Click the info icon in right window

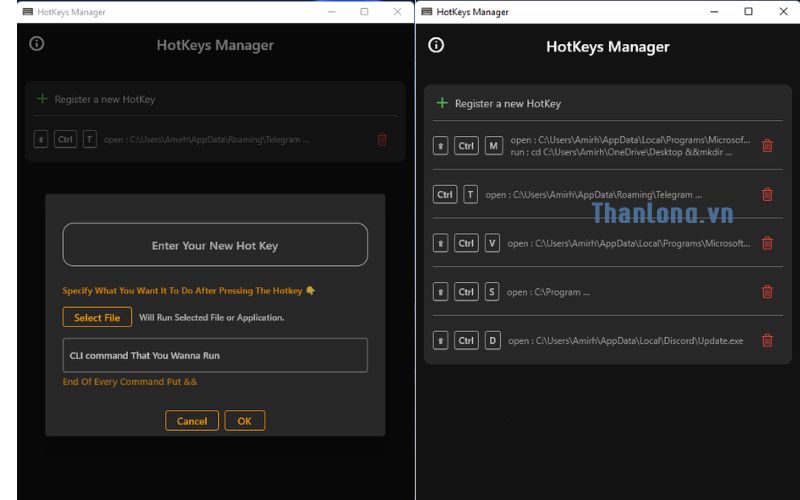(435, 45)
